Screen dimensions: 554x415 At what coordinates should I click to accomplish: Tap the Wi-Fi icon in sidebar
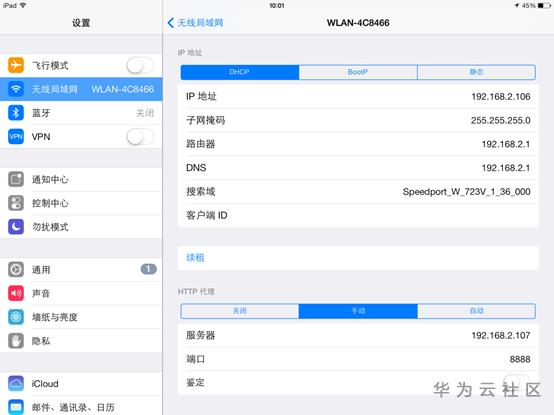tap(16, 89)
